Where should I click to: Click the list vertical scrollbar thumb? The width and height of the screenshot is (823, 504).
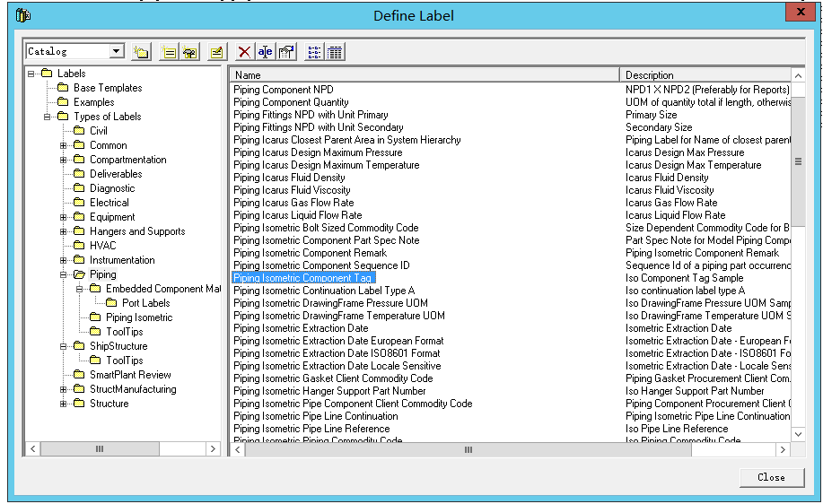coord(798,161)
